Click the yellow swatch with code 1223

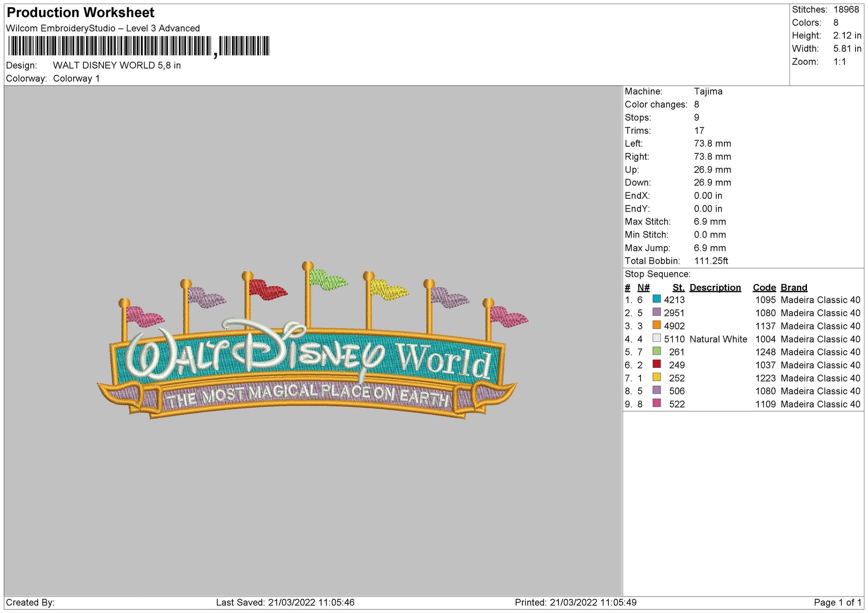coord(657,377)
